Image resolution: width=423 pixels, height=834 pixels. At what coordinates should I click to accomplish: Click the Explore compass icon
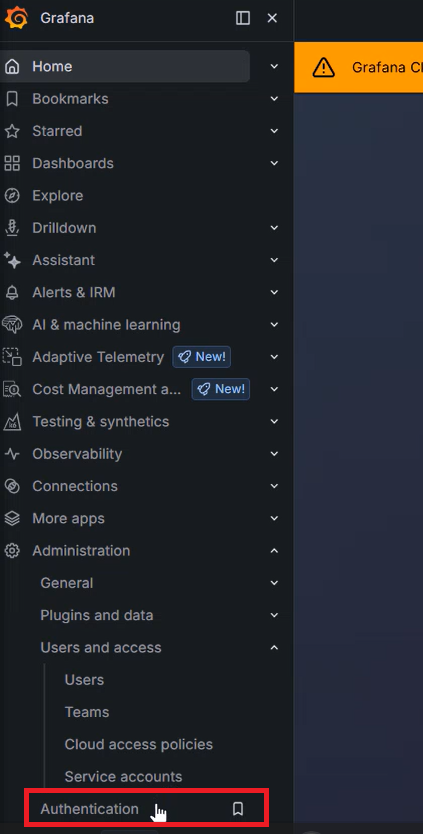(12, 196)
